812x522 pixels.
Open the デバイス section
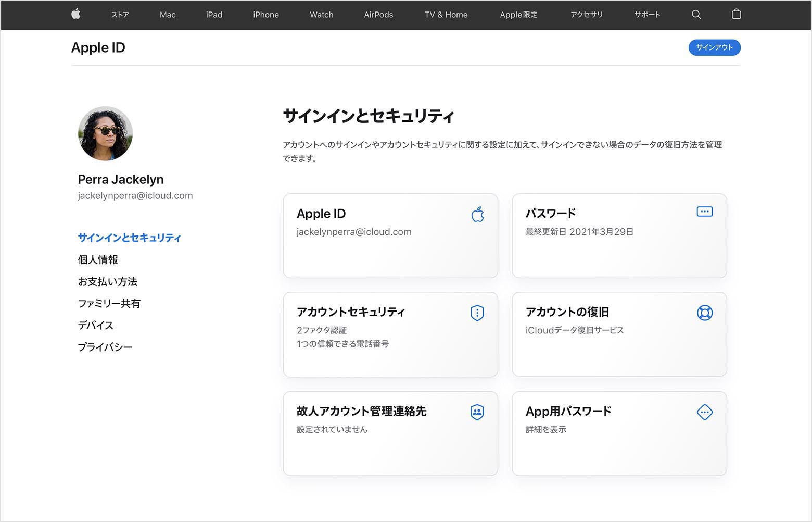click(95, 325)
